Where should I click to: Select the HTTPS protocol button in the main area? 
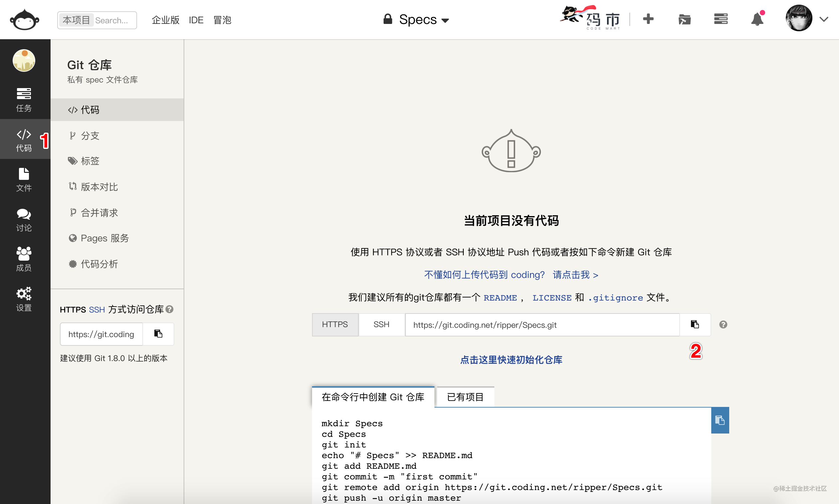coord(335,325)
